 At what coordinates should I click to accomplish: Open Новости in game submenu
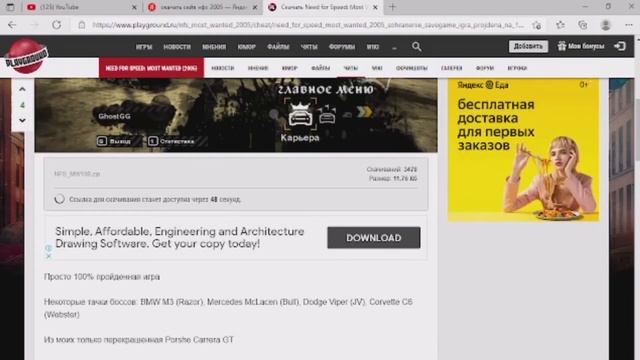(x=222, y=68)
